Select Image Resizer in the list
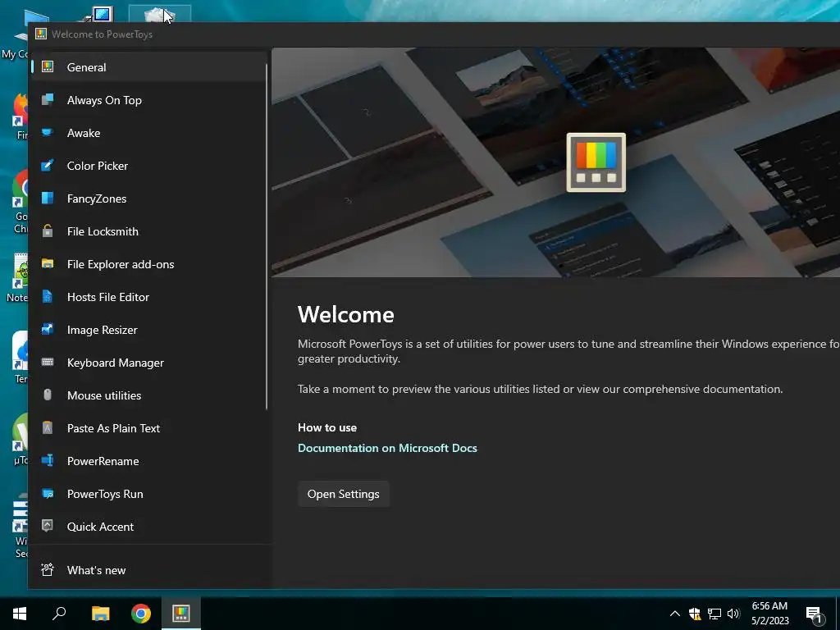Screen dimensions: 840x630 pos(149,330)
